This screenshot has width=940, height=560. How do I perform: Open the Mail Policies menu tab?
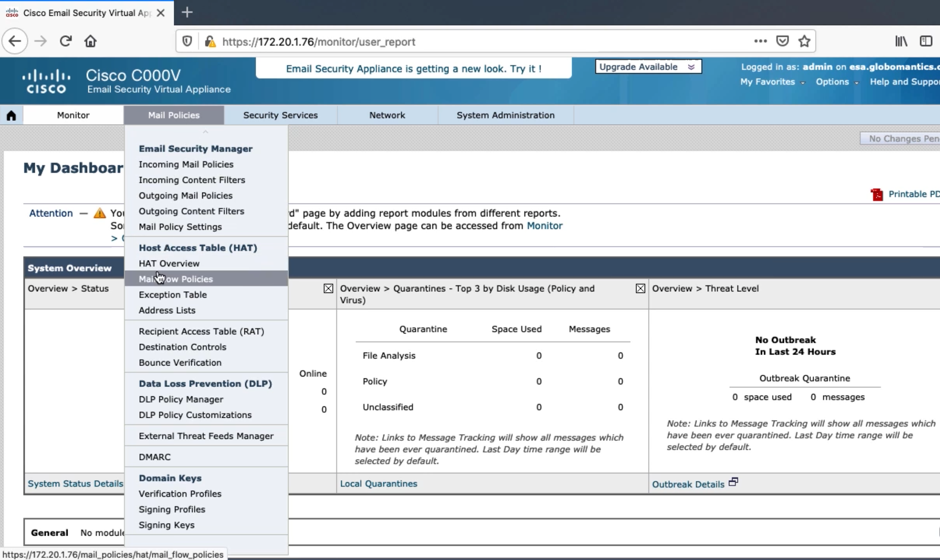tap(174, 115)
